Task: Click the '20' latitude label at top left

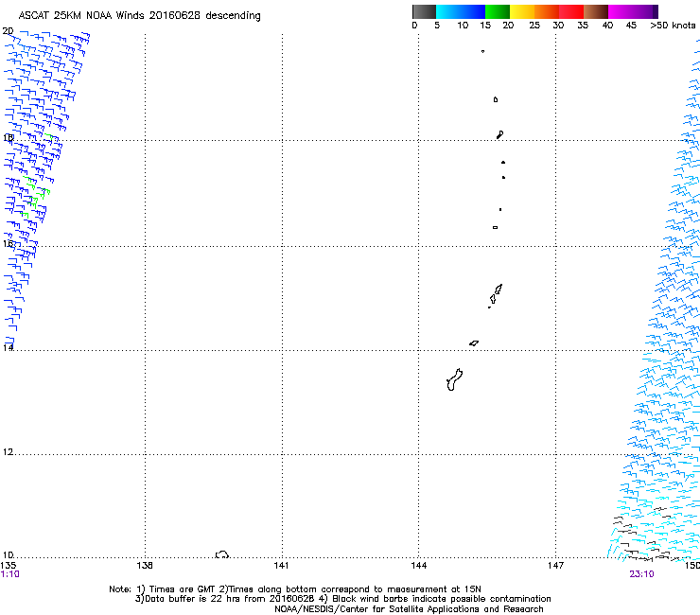Action: [8, 31]
